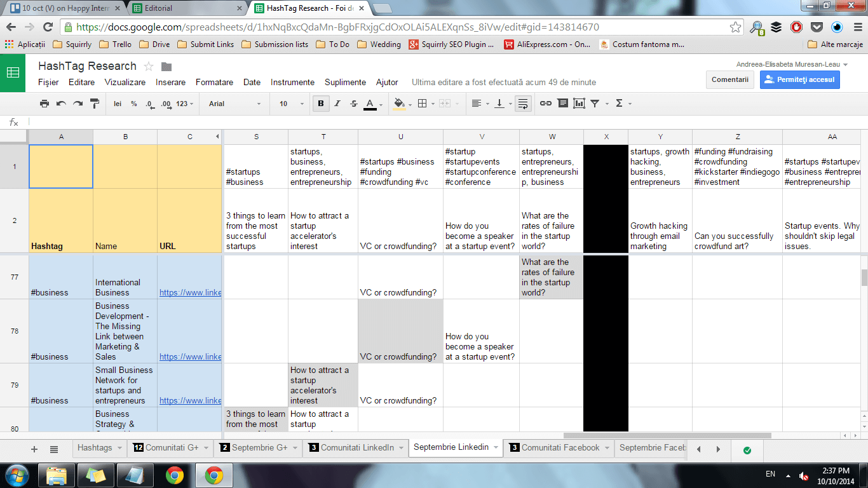Open the LinkedIn URL in row 77

(190, 292)
